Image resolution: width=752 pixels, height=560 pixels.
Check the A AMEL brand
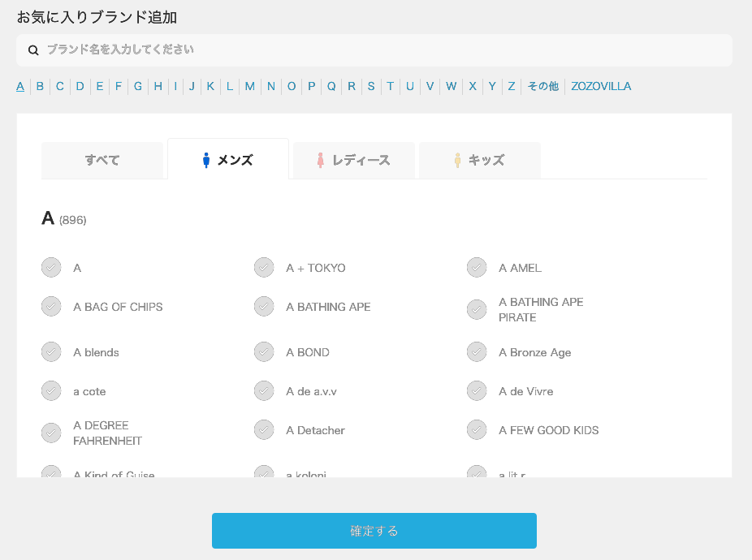(477, 268)
